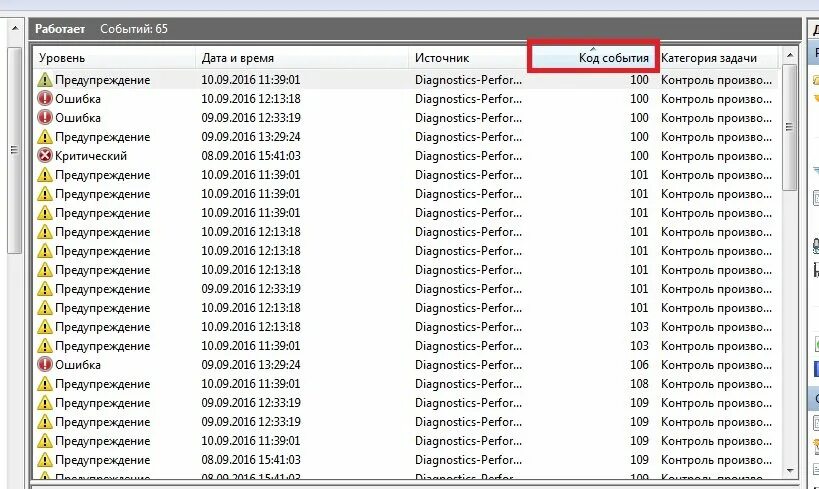Click the code 100 cell in the Критический row
This screenshot has height=489, width=819.
click(639, 156)
